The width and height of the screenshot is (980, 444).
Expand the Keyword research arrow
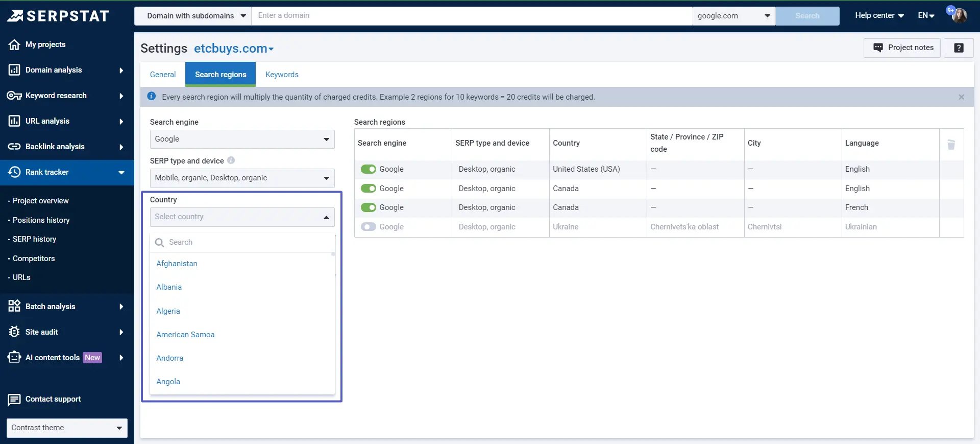[x=121, y=96]
